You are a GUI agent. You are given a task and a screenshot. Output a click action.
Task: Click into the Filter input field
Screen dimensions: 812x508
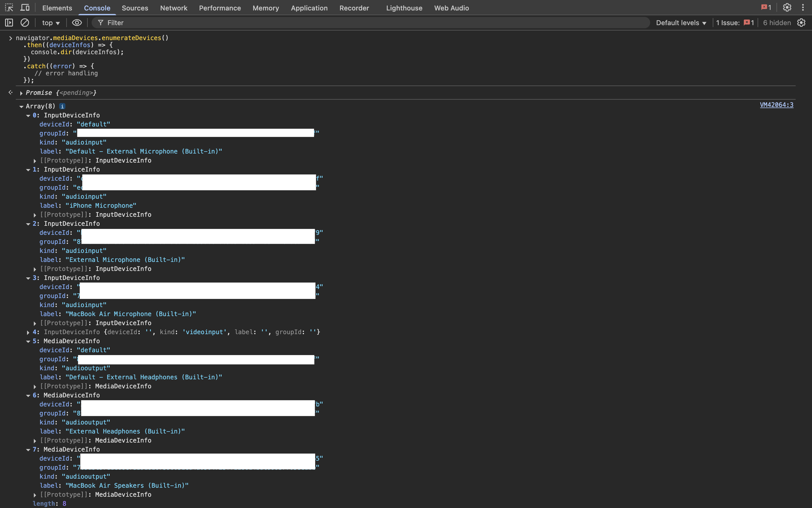pyautogui.click(x=371, y=23)
